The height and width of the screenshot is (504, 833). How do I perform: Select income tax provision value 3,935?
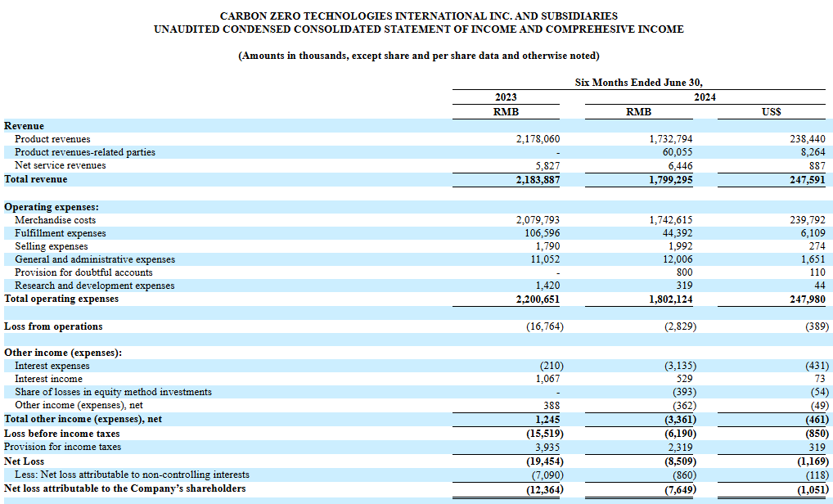point(547,448)
